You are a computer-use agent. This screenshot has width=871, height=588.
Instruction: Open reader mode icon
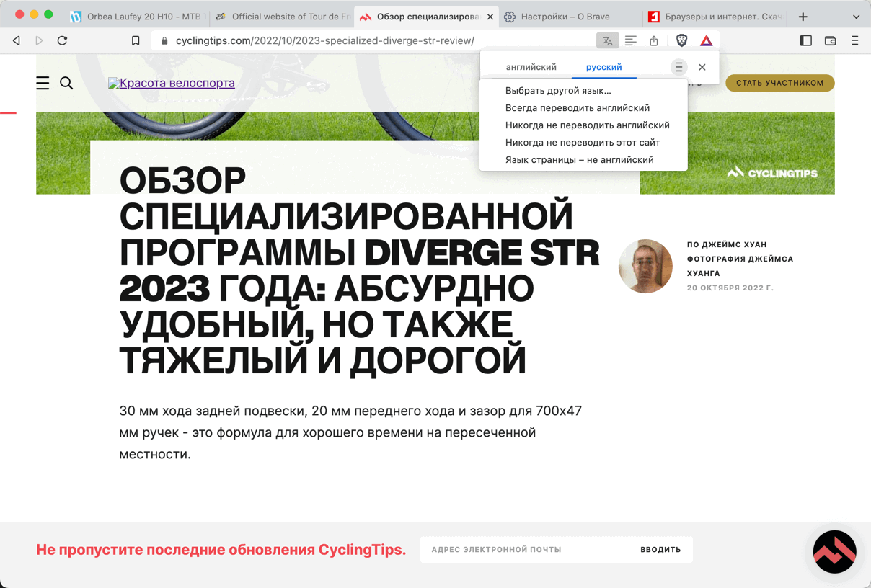coord(631,41)
